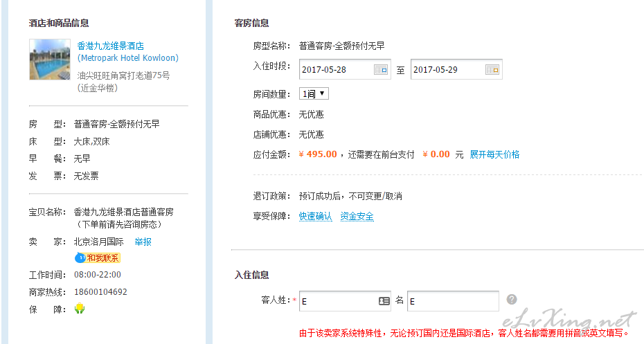This screenshot has height=344, width=644.
Task: Click the merchant hotline 18600104692
Action: point(100,292)
